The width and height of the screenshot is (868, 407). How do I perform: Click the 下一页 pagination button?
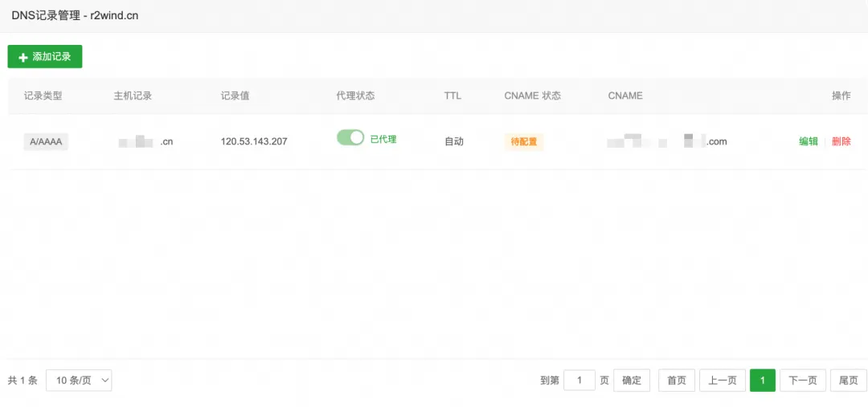[803, 381]
